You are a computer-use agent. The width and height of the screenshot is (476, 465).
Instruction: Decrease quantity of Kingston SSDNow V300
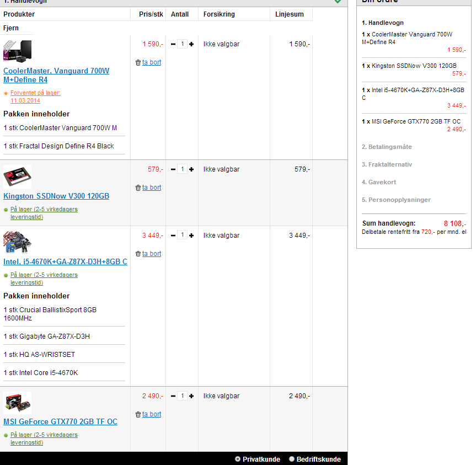click(173, 169)
